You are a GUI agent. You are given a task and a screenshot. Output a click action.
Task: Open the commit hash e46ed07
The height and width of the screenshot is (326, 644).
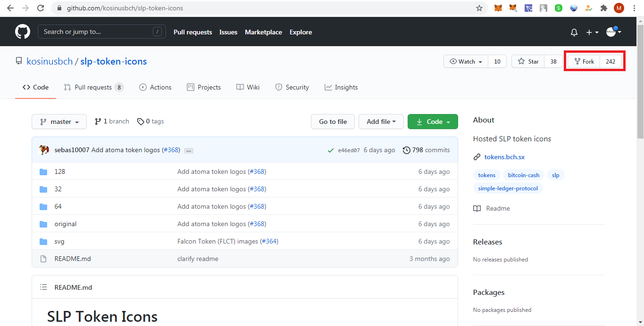tap(349, 150)
